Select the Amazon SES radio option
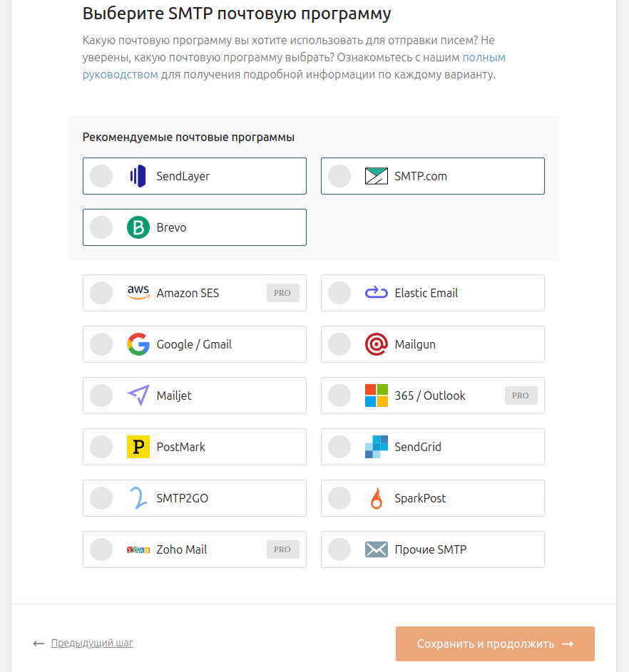 [x=101, y=293]
